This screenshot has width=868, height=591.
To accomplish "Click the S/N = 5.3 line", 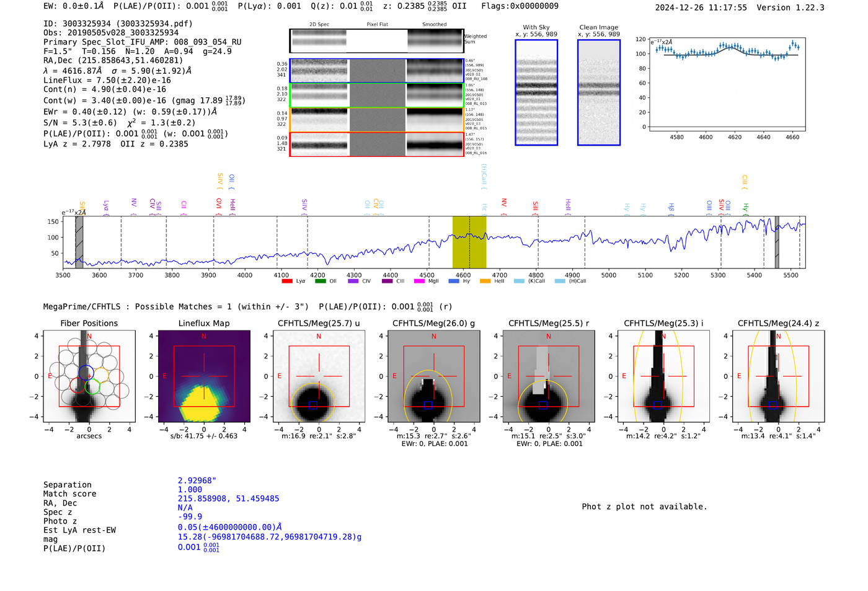I will pos(120,122).
